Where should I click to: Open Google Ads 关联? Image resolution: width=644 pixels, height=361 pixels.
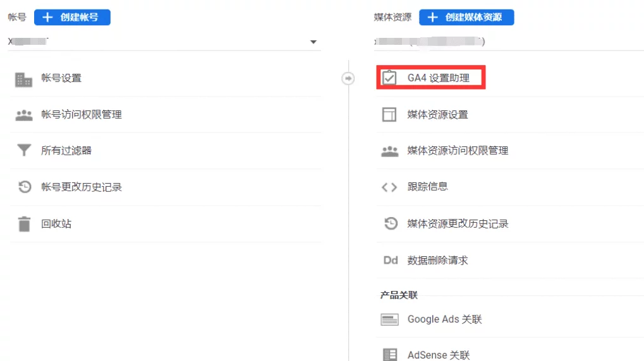tap(444, 319)
